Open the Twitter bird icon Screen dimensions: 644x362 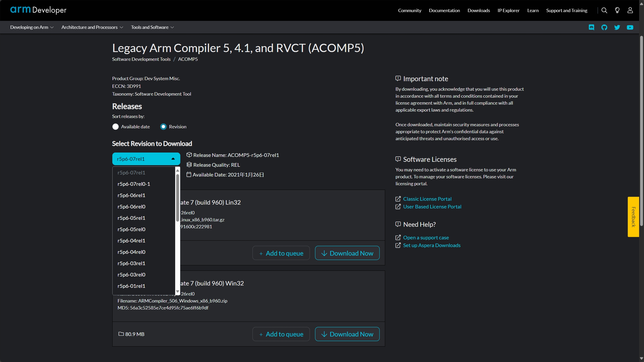point(617,27)
